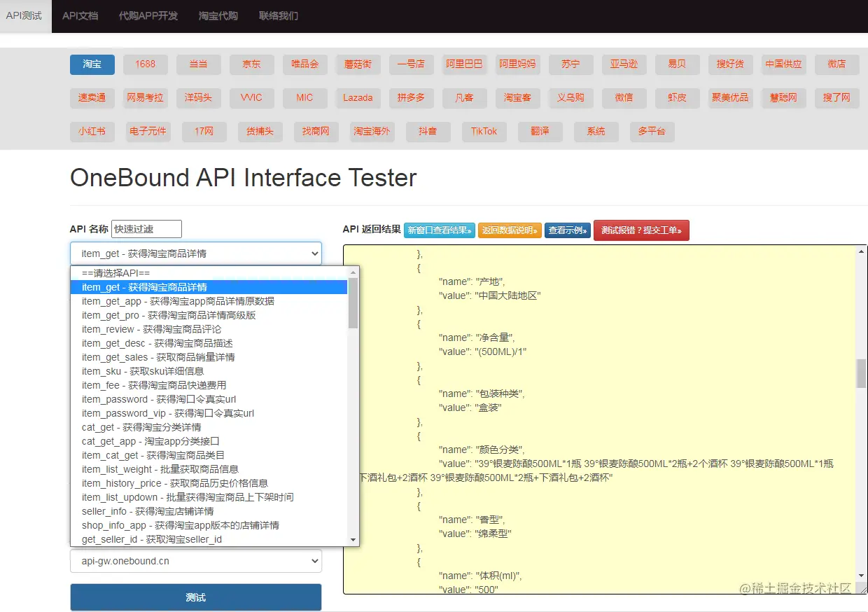Select the 唯品会 platform button
The width and height of the screenshot is (868, 612).
pyautogui.click(x=305, y=64)
